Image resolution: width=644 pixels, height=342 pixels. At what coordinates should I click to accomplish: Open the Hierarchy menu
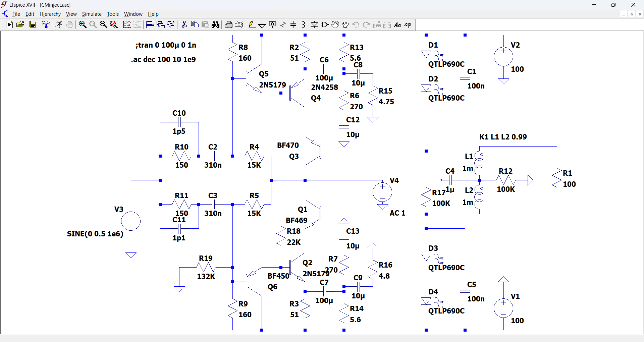[50, 14]
